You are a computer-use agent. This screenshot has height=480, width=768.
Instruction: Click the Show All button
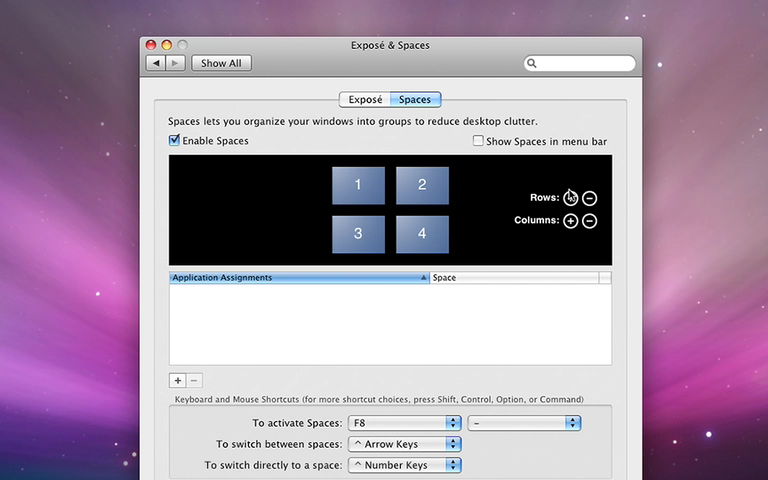(x=221, y=63)
